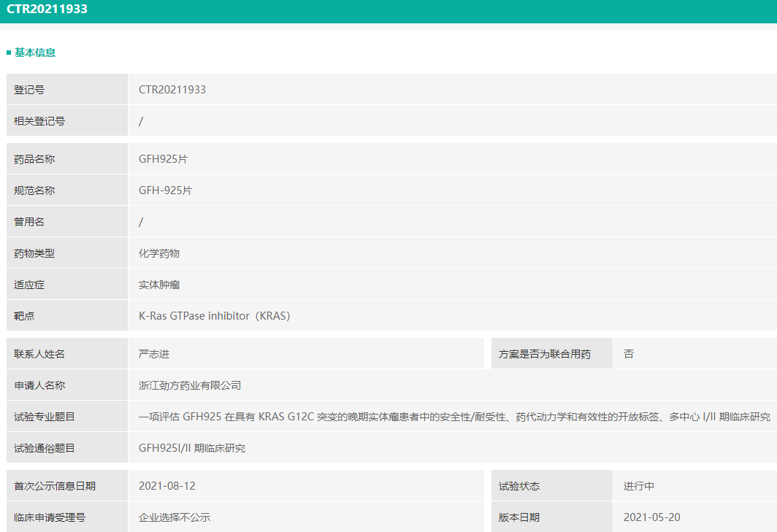Select the 药物类型 value 化学药物
The width and height of the screenshot is (777, 532).
click(x=159, y=253)
